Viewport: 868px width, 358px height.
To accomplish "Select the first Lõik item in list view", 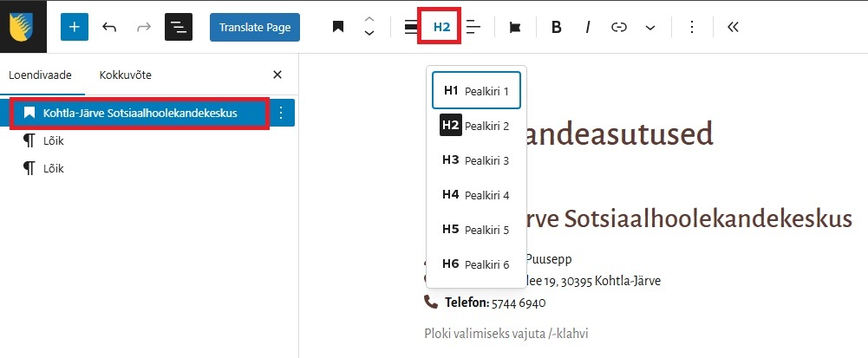I will [x=53, y=140].
